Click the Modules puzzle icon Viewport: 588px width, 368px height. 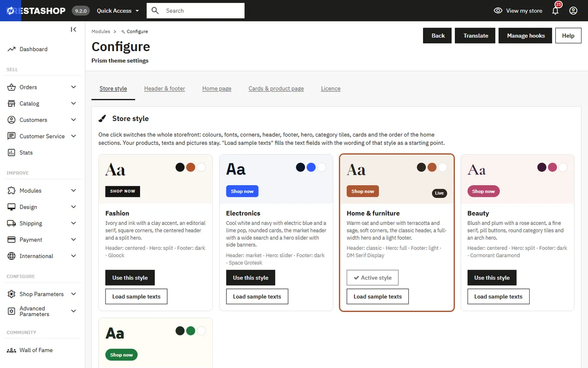pos(11,191)
